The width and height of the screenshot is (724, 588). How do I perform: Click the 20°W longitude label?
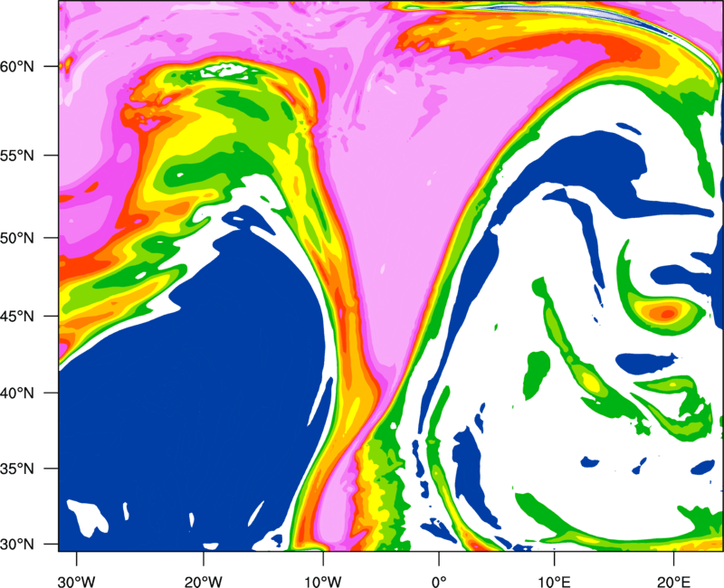[x=203, y=582]
